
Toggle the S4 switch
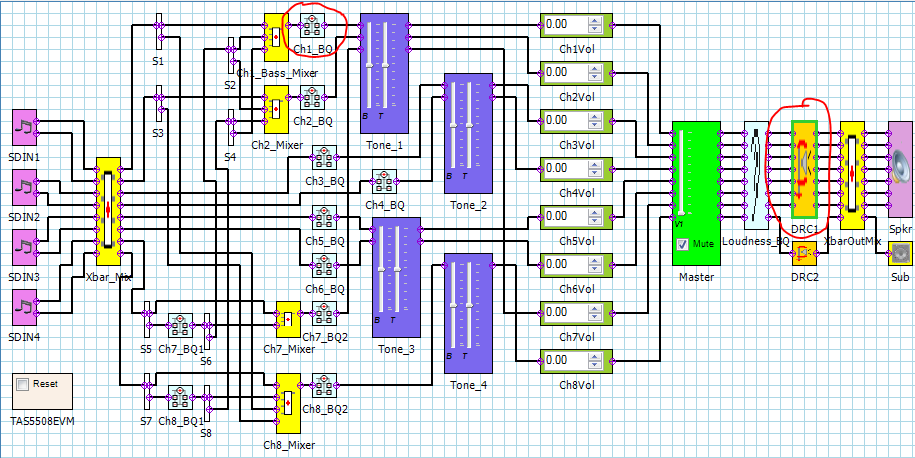tap(231, 127)
